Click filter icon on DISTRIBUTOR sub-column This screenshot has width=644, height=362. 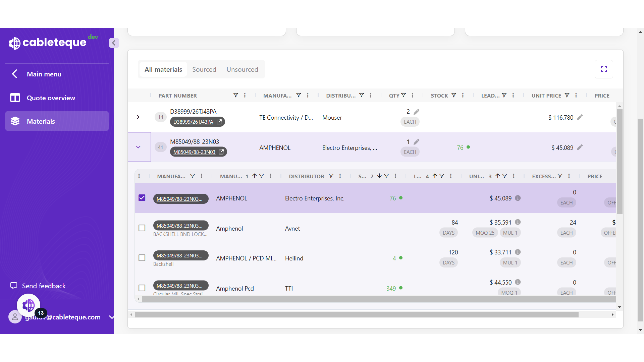(331, 176)
